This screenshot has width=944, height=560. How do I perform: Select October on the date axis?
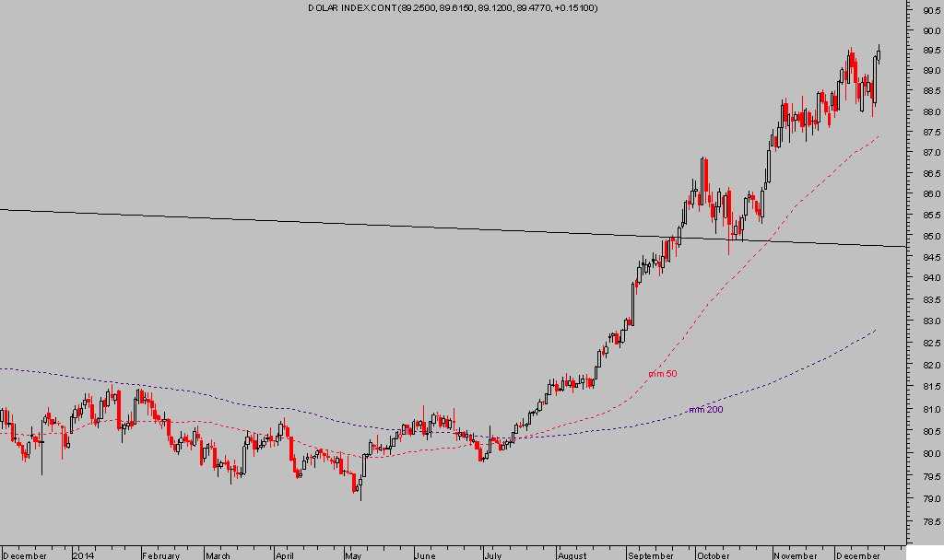coord(713,555)
